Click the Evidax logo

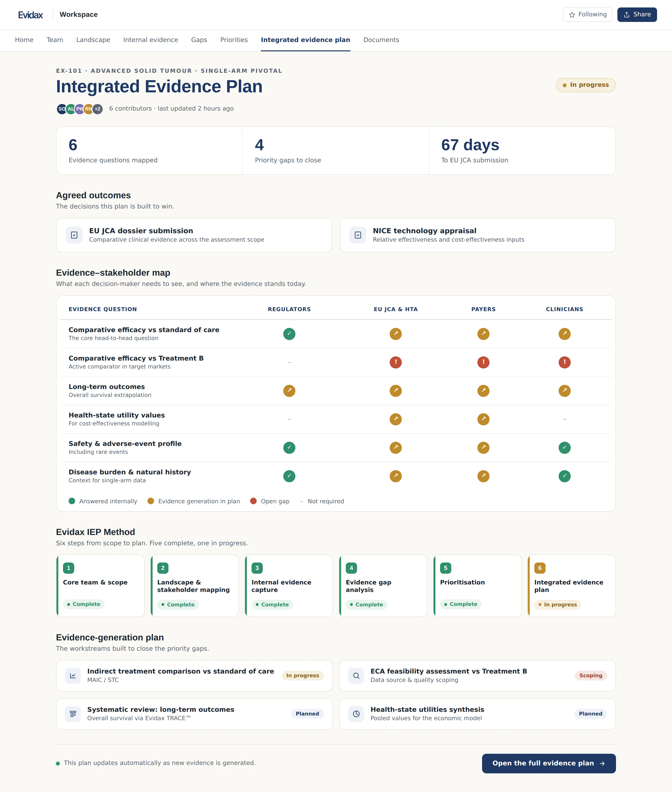[x=31, y=15]
